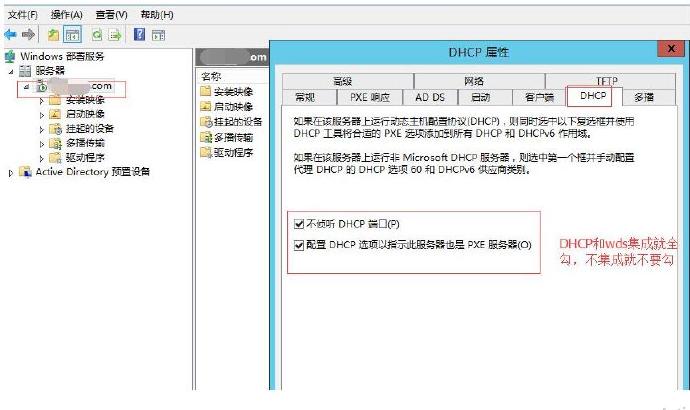Switch to the 多播 tab
Screen dimensions: 690x410
point(649,97)
